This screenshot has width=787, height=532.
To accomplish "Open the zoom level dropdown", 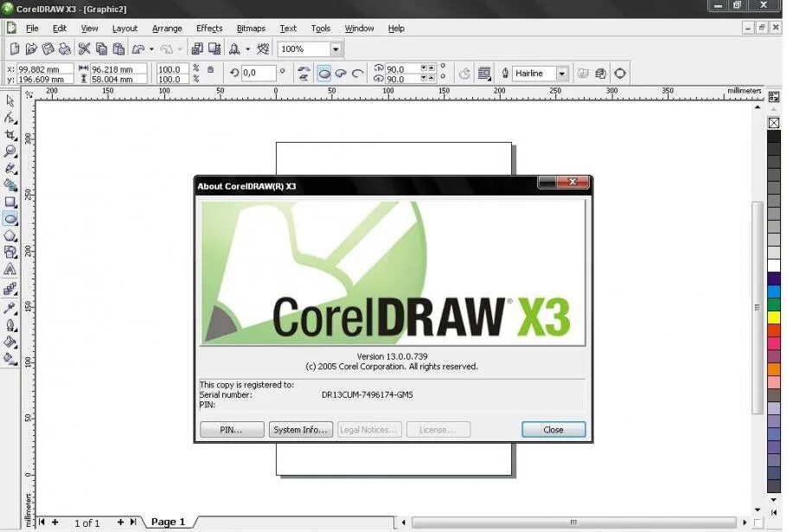I will tap(336, 49).
